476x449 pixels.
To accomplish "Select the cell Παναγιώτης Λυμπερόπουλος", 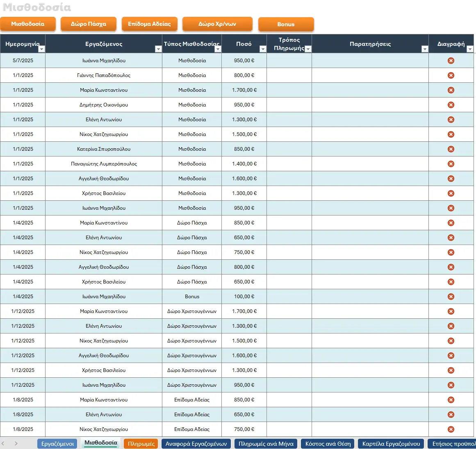I will [x=104, y=164].
